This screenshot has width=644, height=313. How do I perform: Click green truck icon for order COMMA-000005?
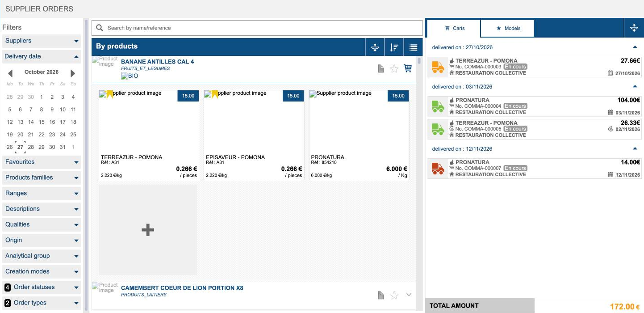[x=438, y=129]
